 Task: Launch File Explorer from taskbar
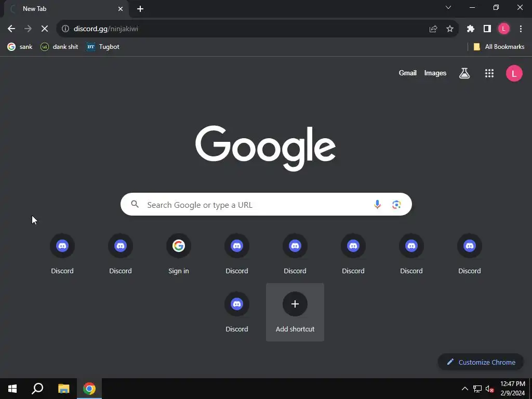pyautogui.click(x=63, y=389)
